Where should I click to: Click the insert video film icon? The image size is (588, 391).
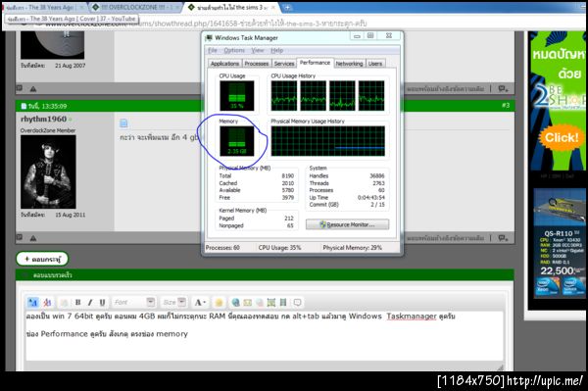[283, 302]
